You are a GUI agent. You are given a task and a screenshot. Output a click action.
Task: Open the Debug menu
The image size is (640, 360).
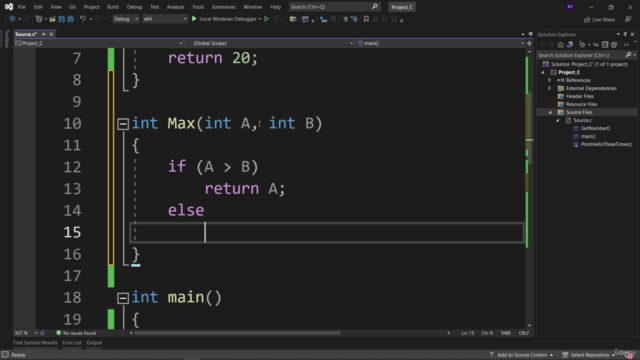point(134,7)
